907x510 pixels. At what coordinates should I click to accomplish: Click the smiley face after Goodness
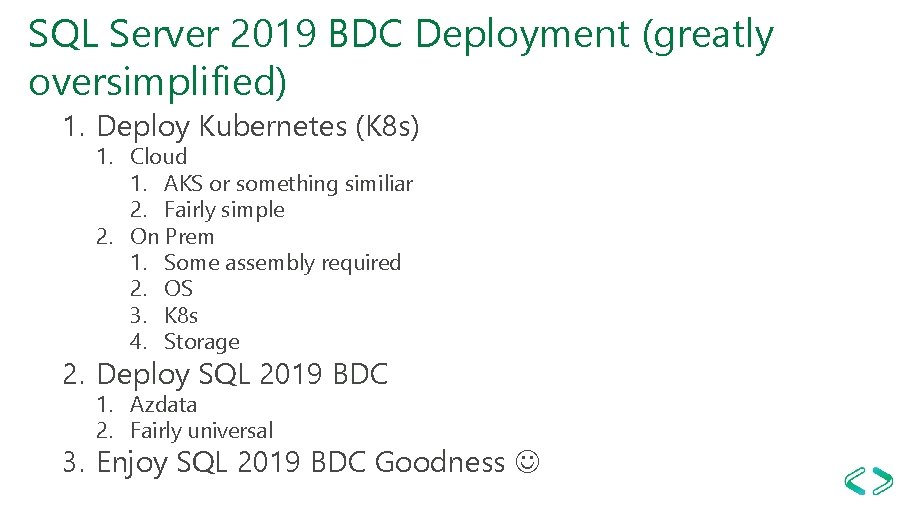pyautogui.click(x=526, y=462)
